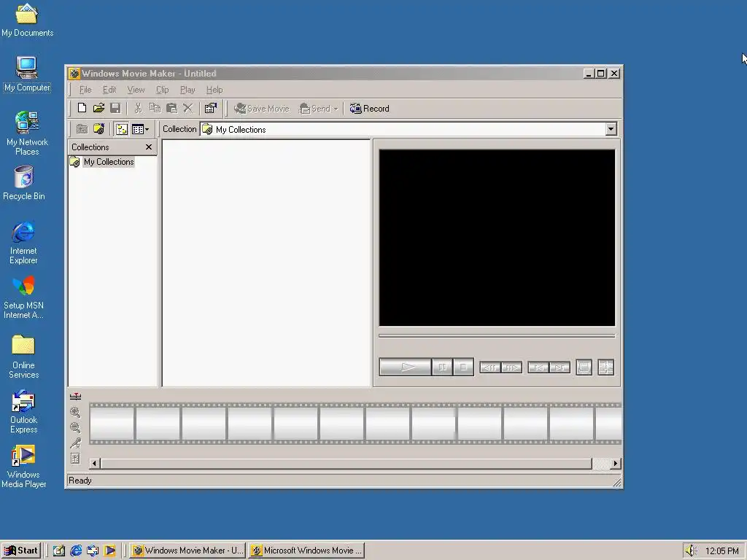Click the monitor seek bar
Screen dimensions: 747x560
tap(497, 335)
